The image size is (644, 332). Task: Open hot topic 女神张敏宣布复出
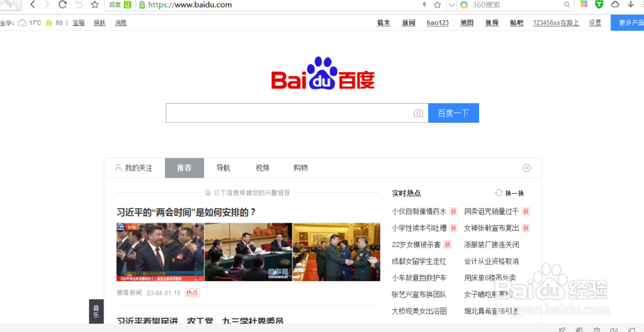[491, 228]
